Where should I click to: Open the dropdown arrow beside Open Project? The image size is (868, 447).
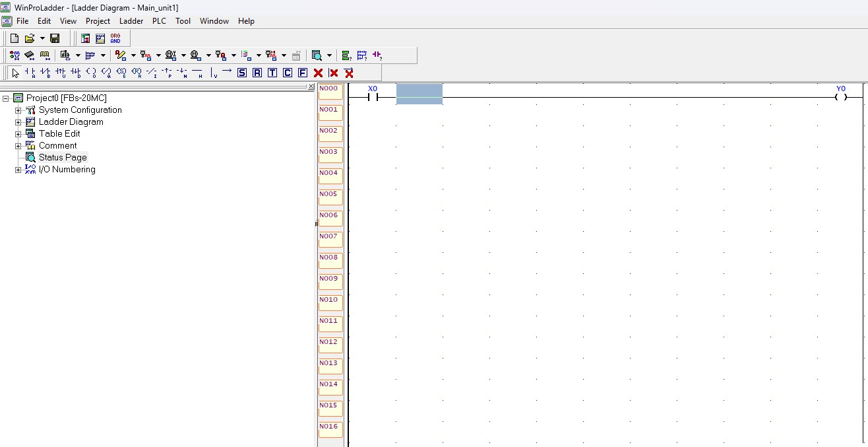(42, 38)
